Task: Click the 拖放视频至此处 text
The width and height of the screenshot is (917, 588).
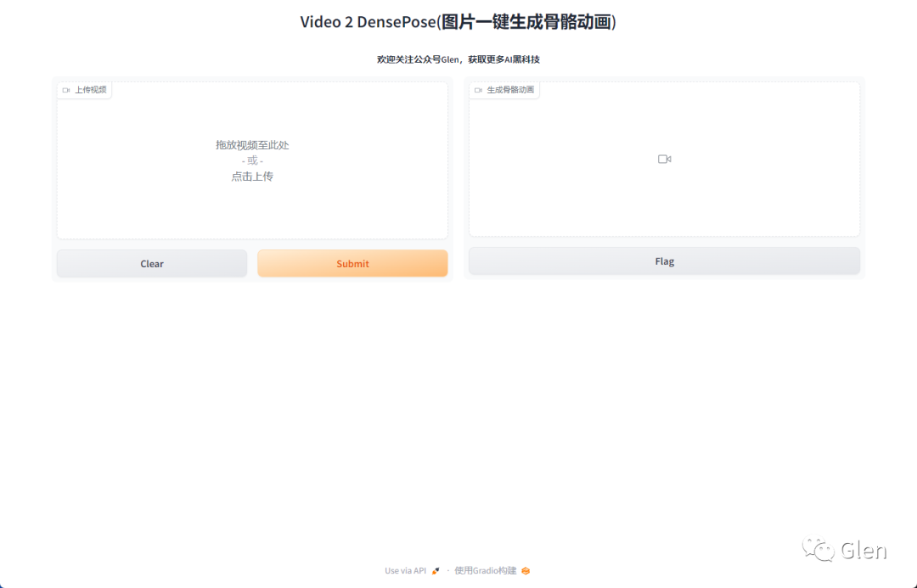Action: pyautogui.click(x=252, y=145)
